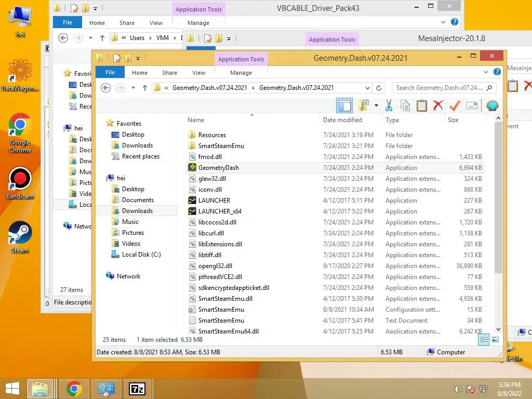Select the Resources folder
Image resolution: width=532 pixels, height=399 pixels.
[x=335, y=135]
